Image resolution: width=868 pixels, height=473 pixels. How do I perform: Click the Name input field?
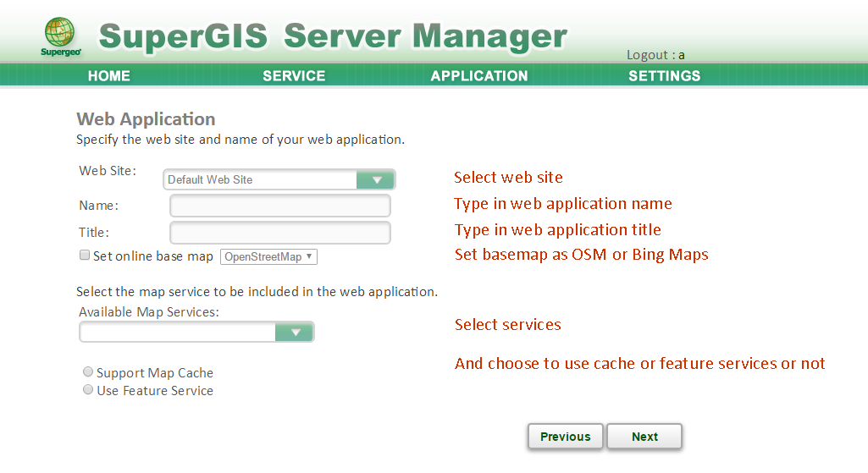280,206
